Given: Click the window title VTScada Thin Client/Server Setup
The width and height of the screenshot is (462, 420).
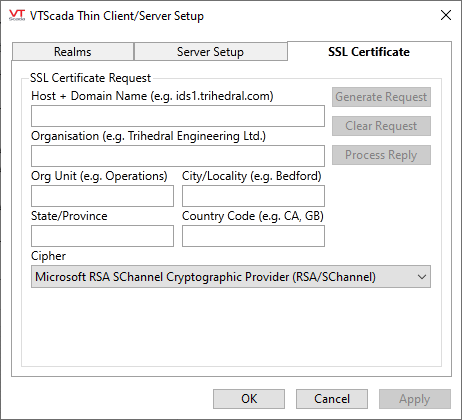Looking at the screenshot, I should [x=117, y=16].
